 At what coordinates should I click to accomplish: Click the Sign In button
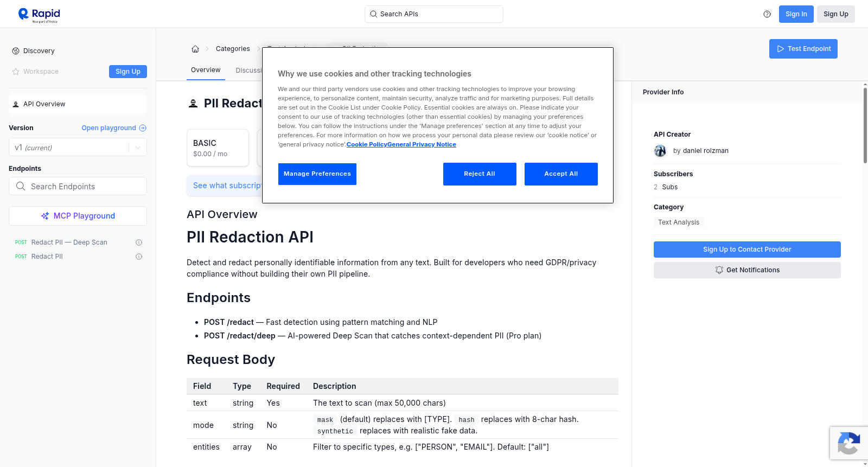796,14
